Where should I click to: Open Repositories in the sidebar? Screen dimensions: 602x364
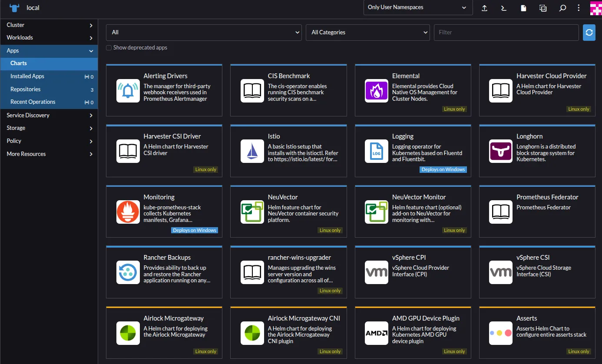point(26,89)
